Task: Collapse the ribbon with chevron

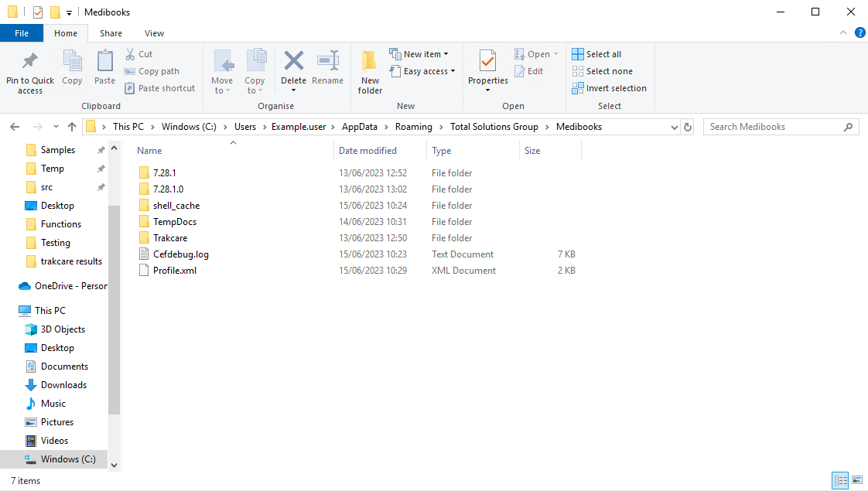Action: (x=844, y=33)
